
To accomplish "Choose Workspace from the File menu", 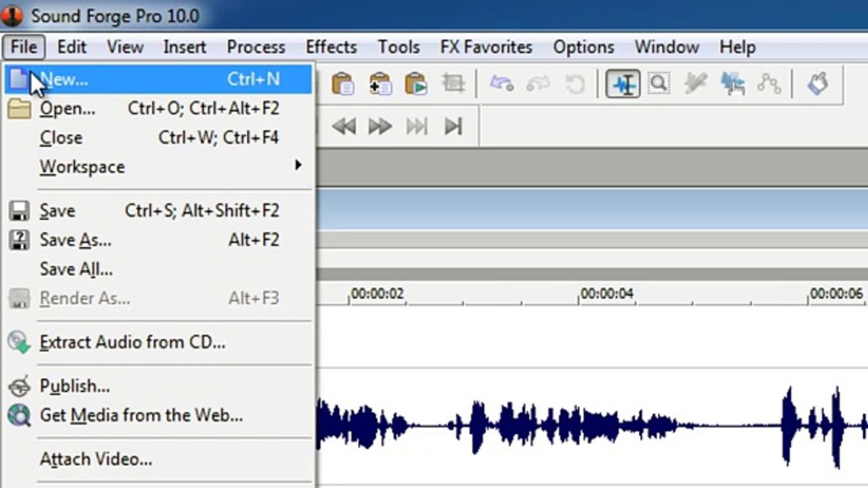I will pyautogui.click(x=157, y=167).
